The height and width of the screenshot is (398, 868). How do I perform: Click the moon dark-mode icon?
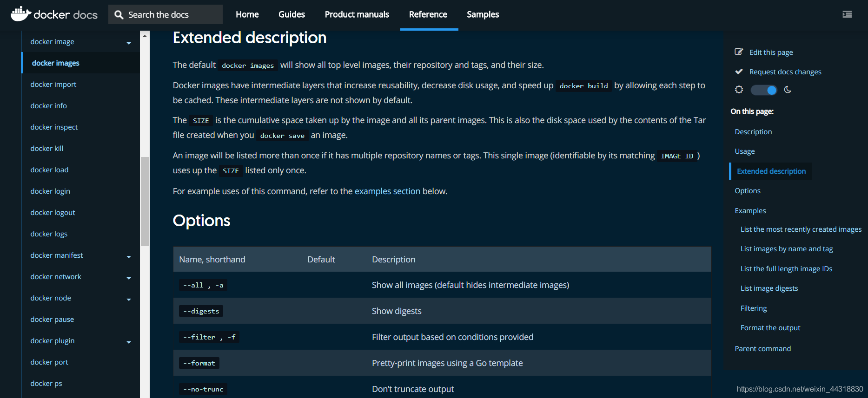coord(788,90)
